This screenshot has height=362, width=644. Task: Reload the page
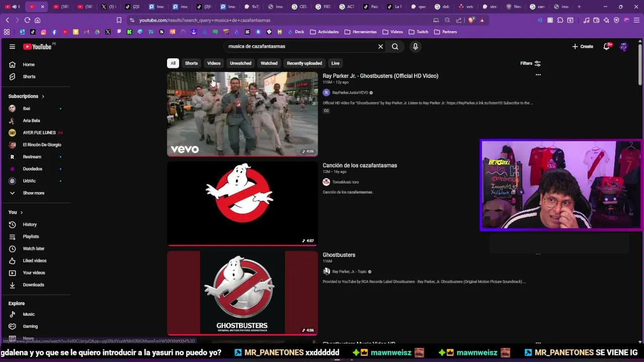pos(27,20)
